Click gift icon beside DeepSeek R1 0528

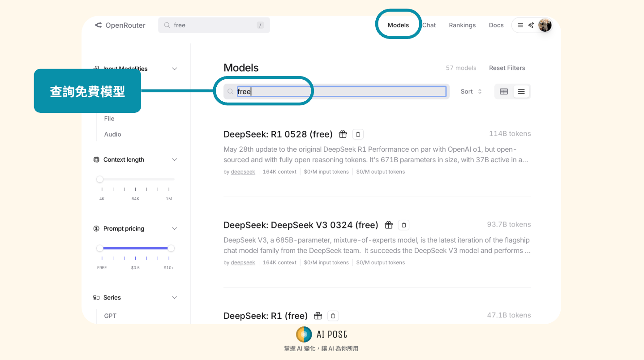click(x=343, y=134)
